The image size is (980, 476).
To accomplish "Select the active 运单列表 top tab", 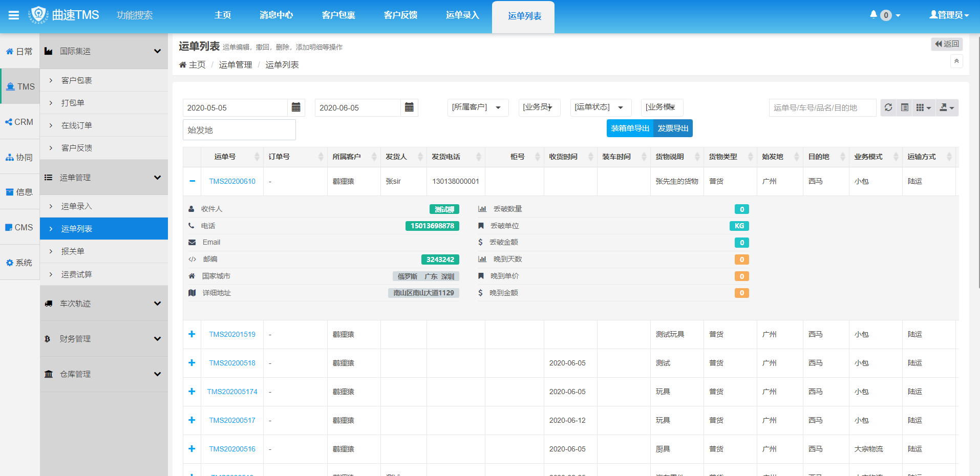I will 523,17.
